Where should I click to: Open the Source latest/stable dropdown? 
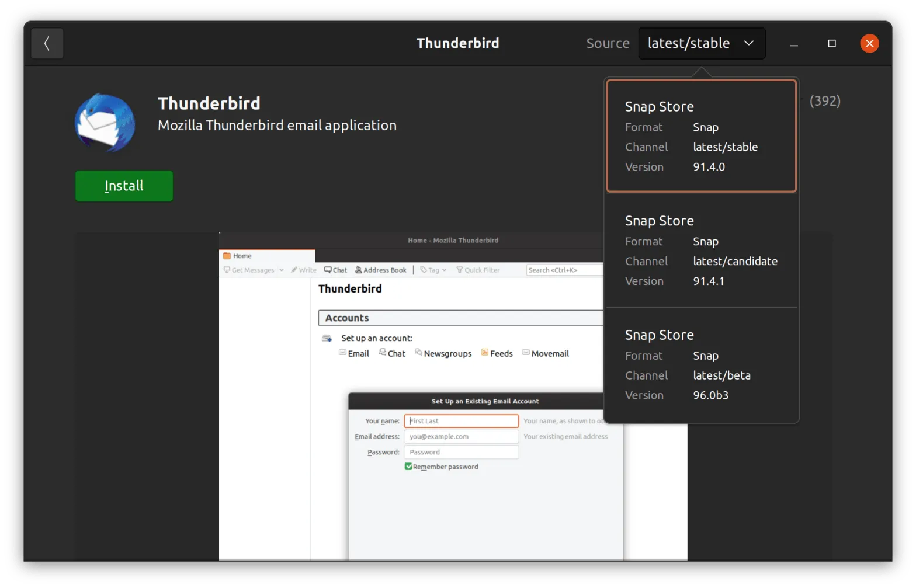[x=702, y=43]
